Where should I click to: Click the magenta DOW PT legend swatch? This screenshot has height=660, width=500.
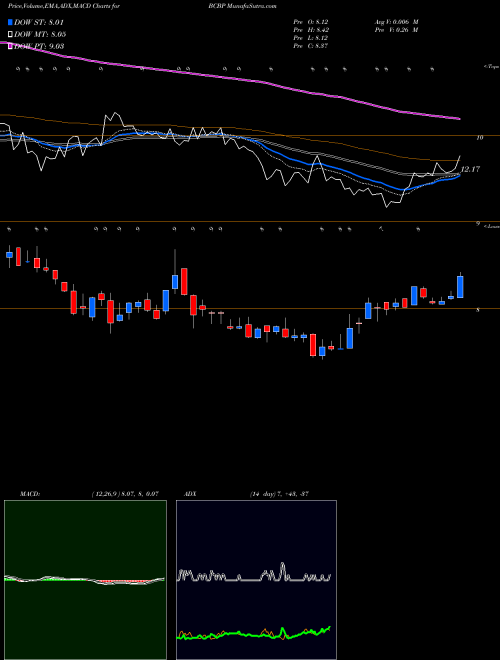(x=10, y=46)
